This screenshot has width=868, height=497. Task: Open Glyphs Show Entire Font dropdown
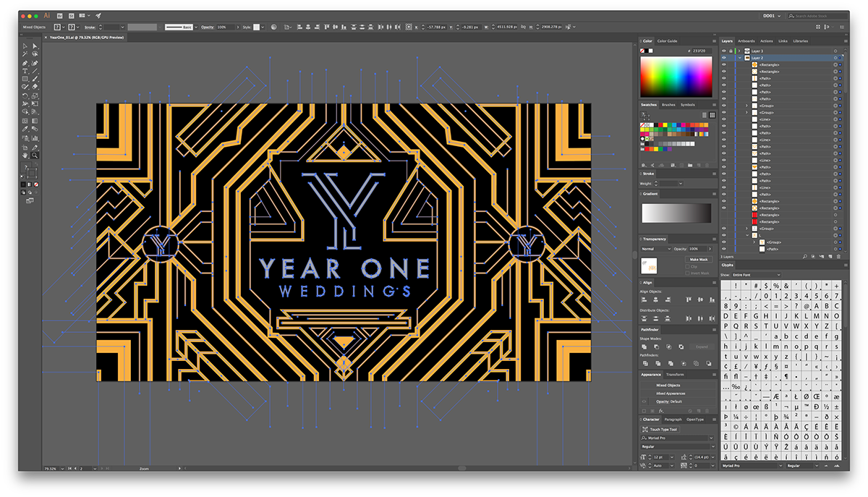pos(756,275)
